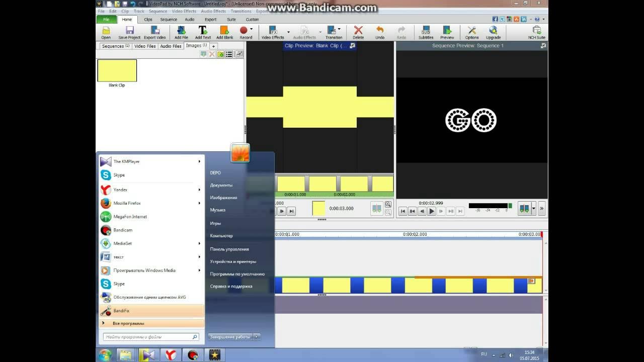The height and width of the screenshot is (362, 644).
Task: Click the Найти программы и файлы search box
Action: [x=151, y=337]
